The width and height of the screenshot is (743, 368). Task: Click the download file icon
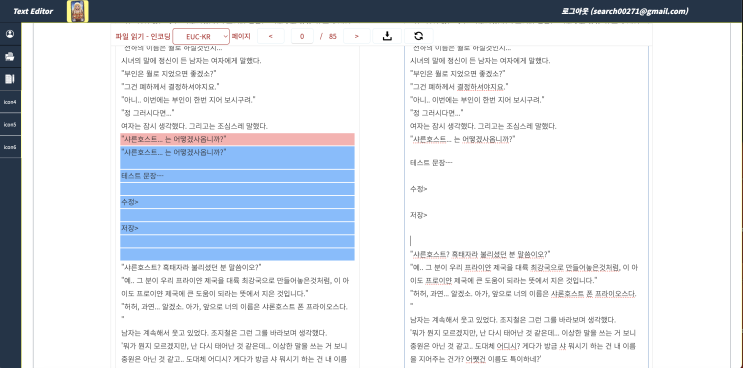click(387, 36)
